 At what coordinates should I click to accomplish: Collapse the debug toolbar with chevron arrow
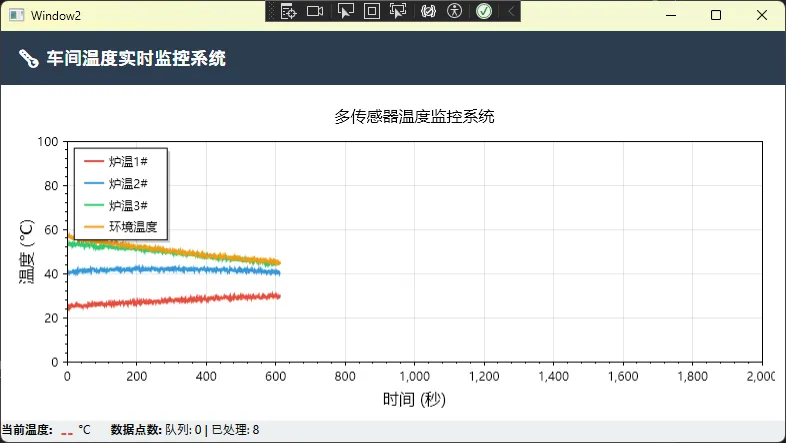[x=511, y=11]
